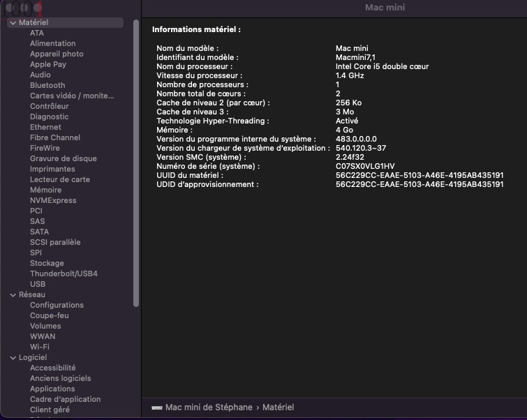Select the NVMExpress item
This screenshot has height=420, width=527.
[x=53, y=200]
